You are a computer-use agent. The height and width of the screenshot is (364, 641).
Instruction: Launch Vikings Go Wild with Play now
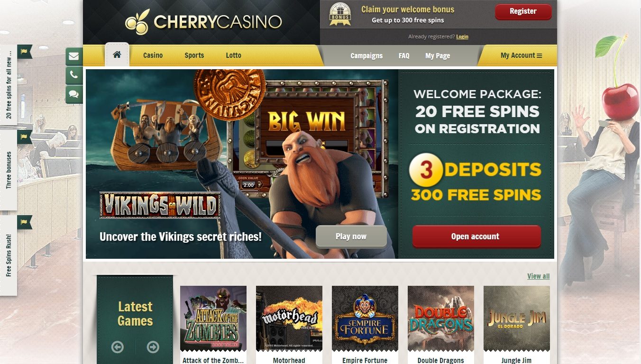351,237
